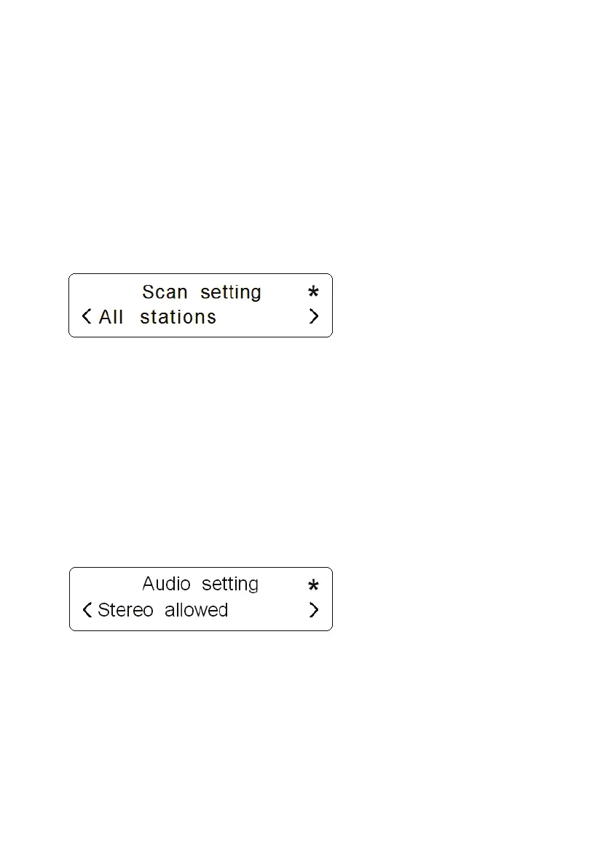Click the asterisk next to Audio setting
Viewport: 611px width, 868px height.
point(313,585)
